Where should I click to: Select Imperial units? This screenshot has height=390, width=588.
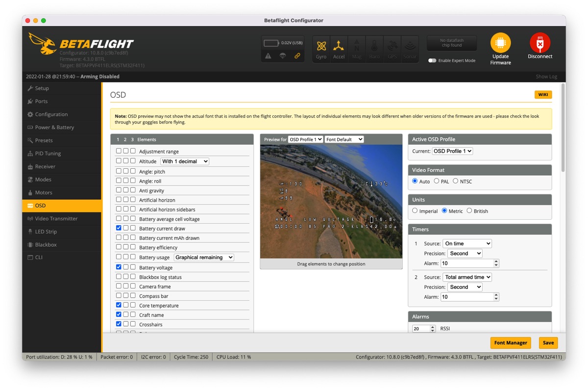(x=415, y=211)
